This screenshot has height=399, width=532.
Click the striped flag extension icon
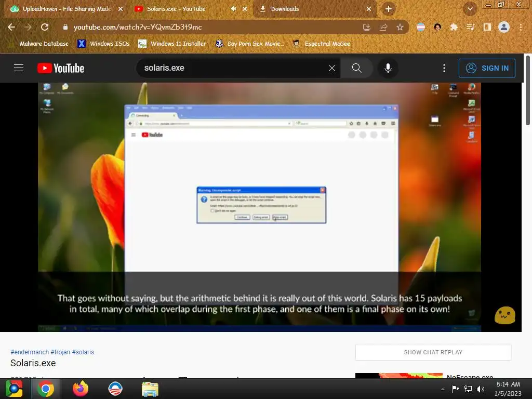tap(421, 27)
